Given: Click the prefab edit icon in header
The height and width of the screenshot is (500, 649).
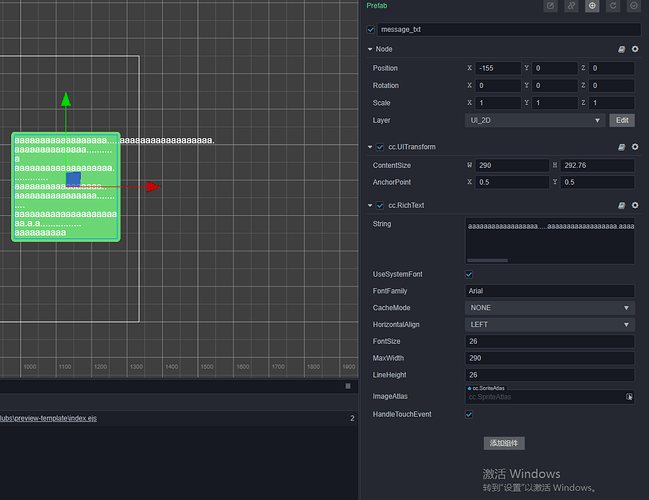Looking at the screenshot, I should pyautogui.click(x=550, y=6).
